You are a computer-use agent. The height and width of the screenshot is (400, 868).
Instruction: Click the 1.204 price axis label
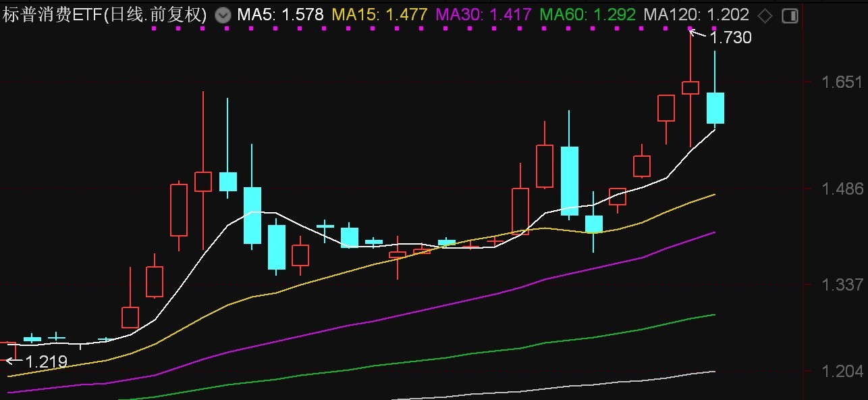click(842, 372)
